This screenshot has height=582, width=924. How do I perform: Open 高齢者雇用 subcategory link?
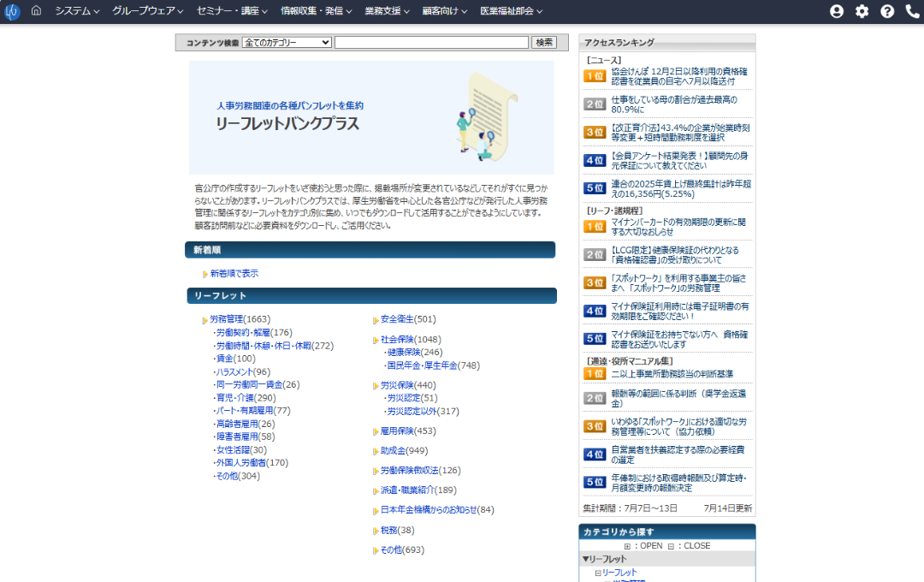pyautogui.click(x=237, y=424)
